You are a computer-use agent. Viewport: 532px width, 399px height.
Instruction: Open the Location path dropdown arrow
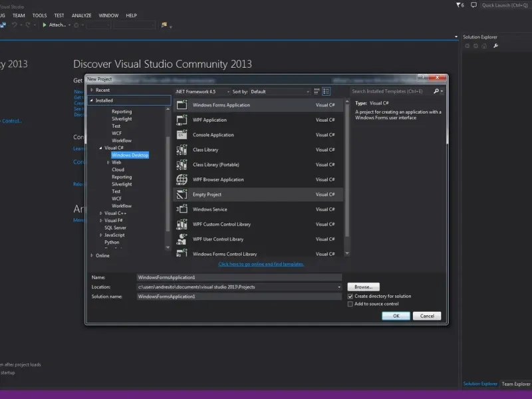coord(339,287)
